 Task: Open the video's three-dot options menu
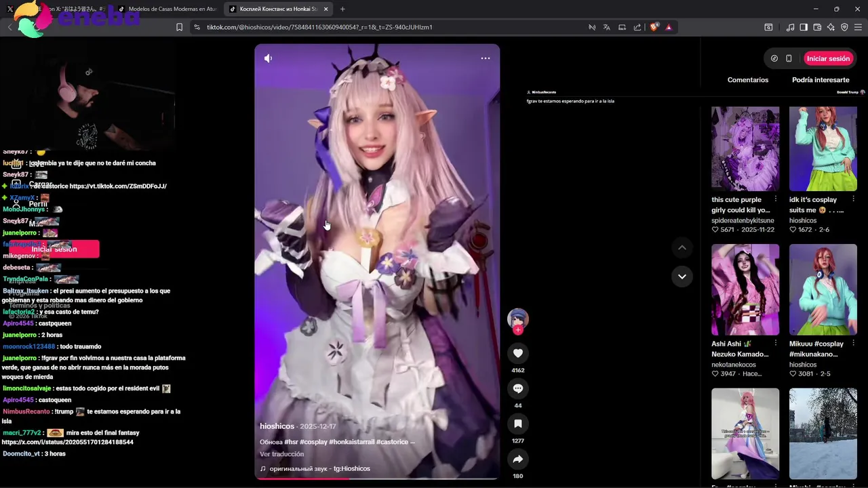(486, 58)
